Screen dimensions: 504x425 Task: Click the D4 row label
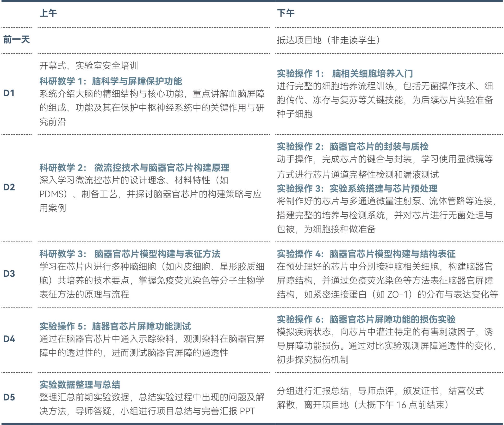(x=9, y=339)
